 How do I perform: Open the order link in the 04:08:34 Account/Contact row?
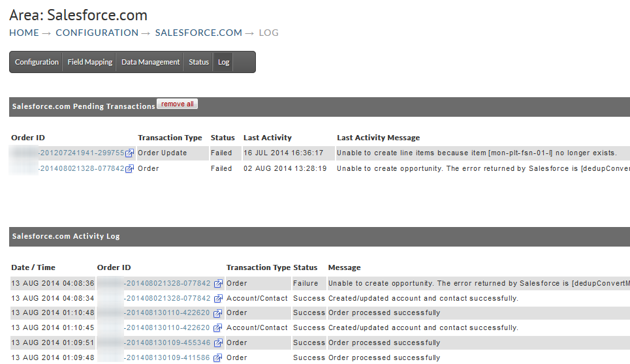pos(167,298)
